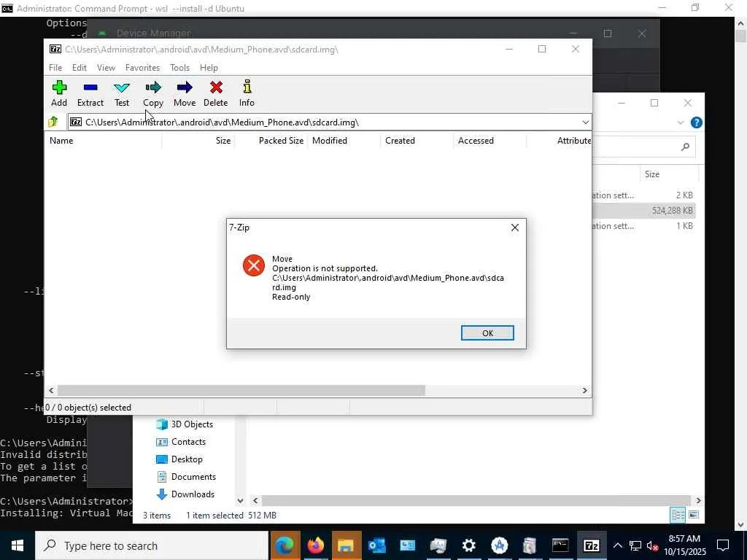Open the 7-Zip taskbar icon

point(591,545)
